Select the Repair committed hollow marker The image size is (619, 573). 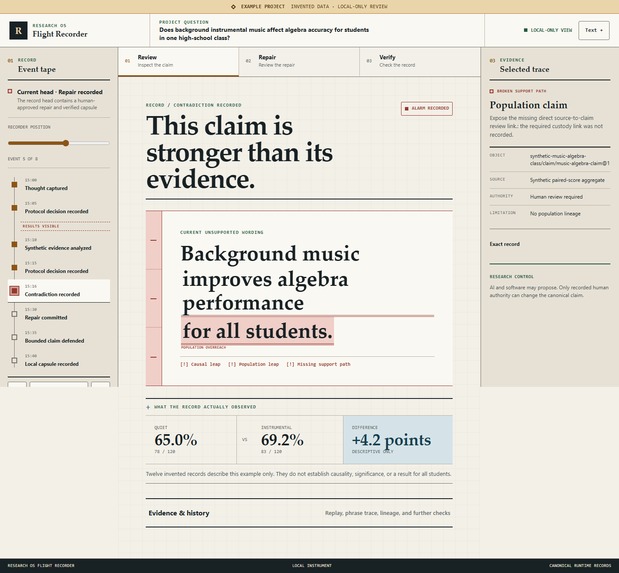[15, 314]
